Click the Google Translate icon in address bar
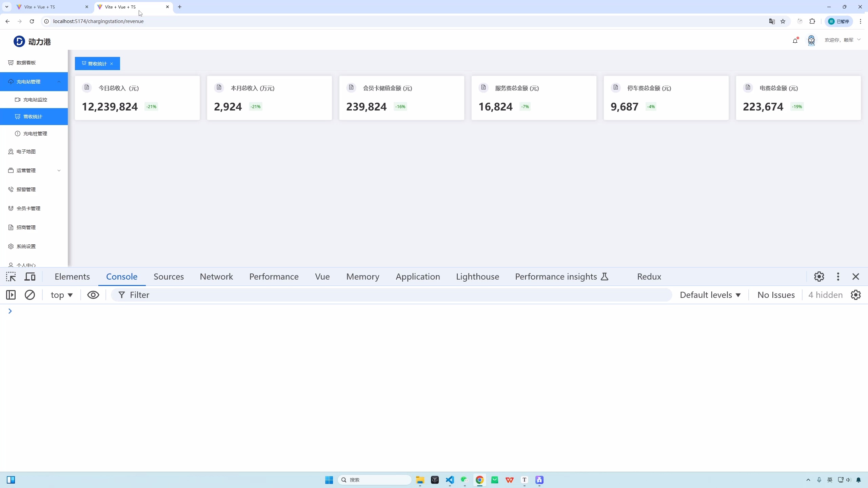 [x=772, y=21]
